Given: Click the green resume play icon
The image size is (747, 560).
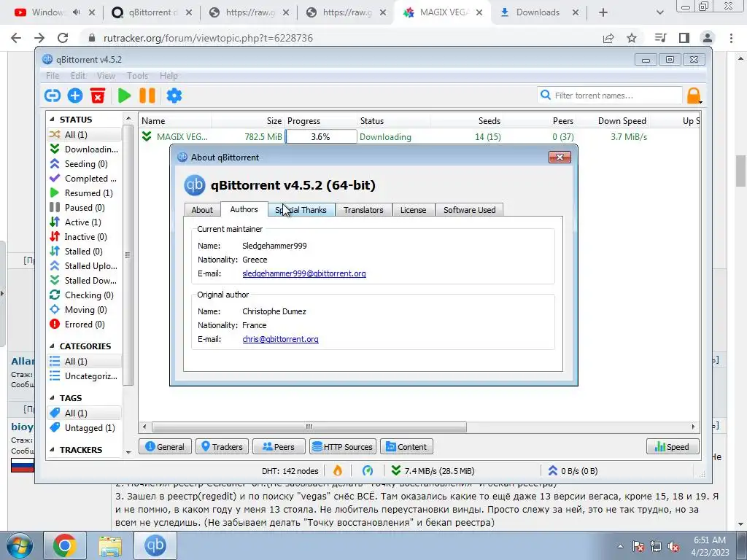Looking at the screenshot, I should pos(124,96).
